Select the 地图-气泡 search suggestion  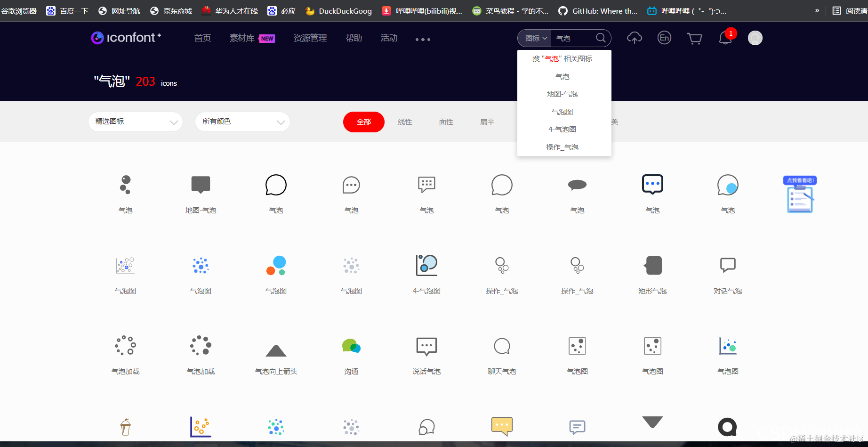[562, 93]
